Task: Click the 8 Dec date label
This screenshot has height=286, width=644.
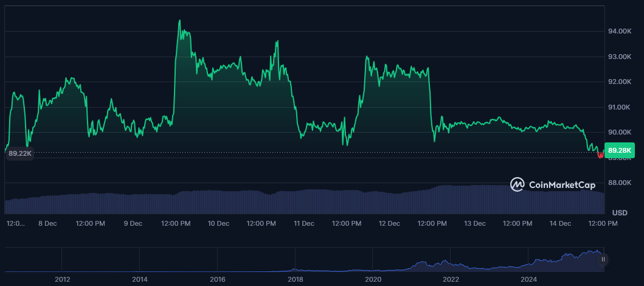Action: (47, 223)
